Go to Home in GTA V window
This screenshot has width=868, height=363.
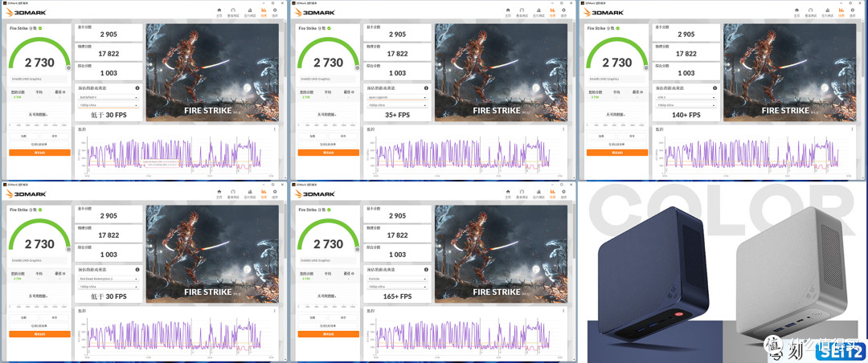click(x=796, y=11)
